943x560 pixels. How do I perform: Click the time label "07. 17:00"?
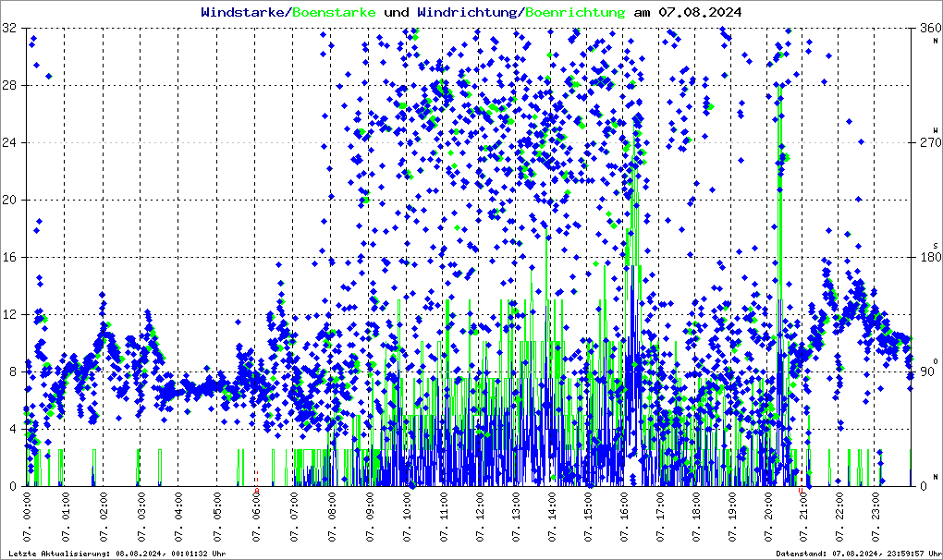(x=660, y=517)
